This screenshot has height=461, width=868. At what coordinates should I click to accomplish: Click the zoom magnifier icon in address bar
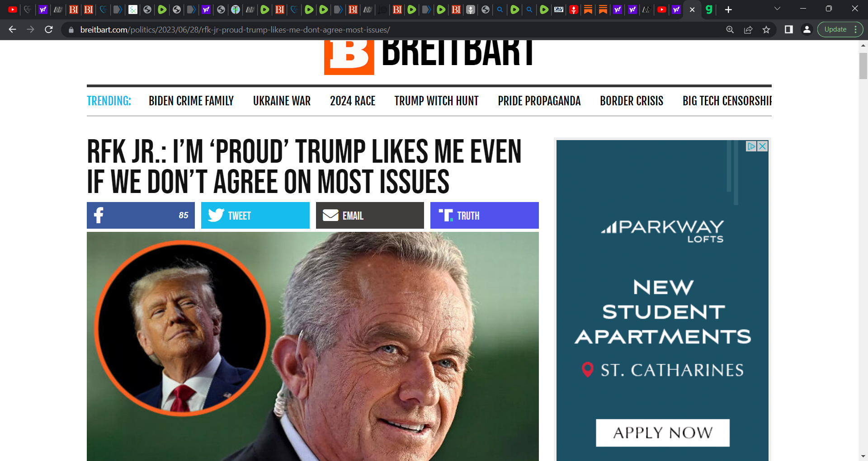click(x=730, y=29)
